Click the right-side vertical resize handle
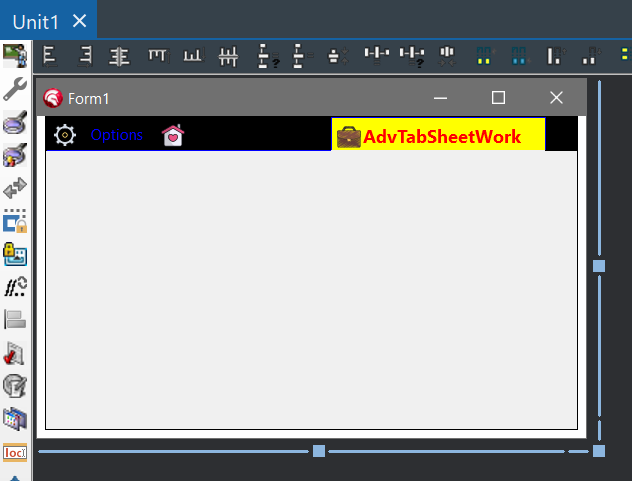 click(x=599, y=266)
